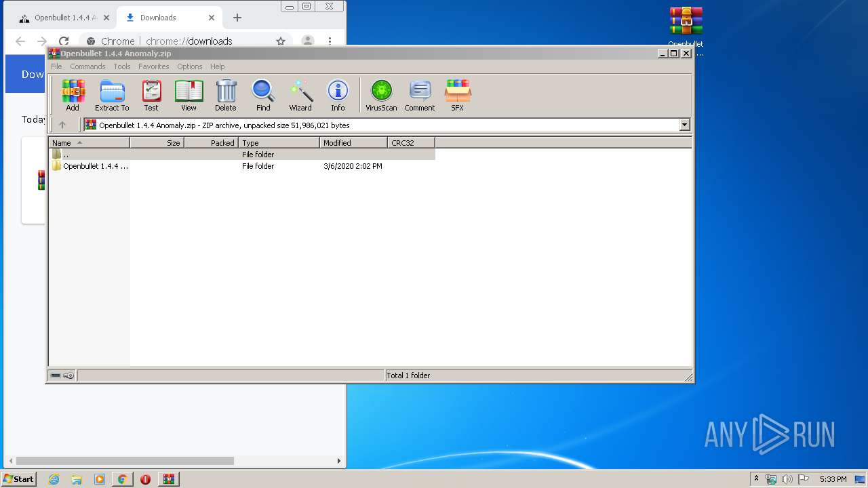
Task: Show hidden system tray icons
Action: click(756, 479)
